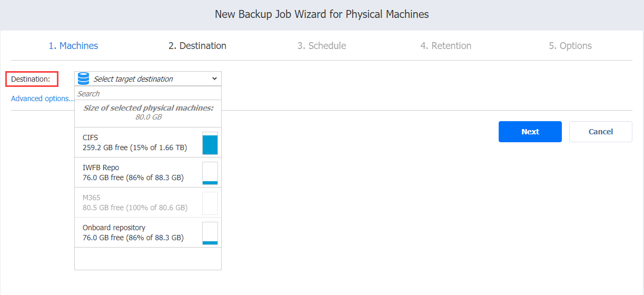Cancel the backup job wizard
The width and height of the screenshot is (644, 295).
[601, 132]
